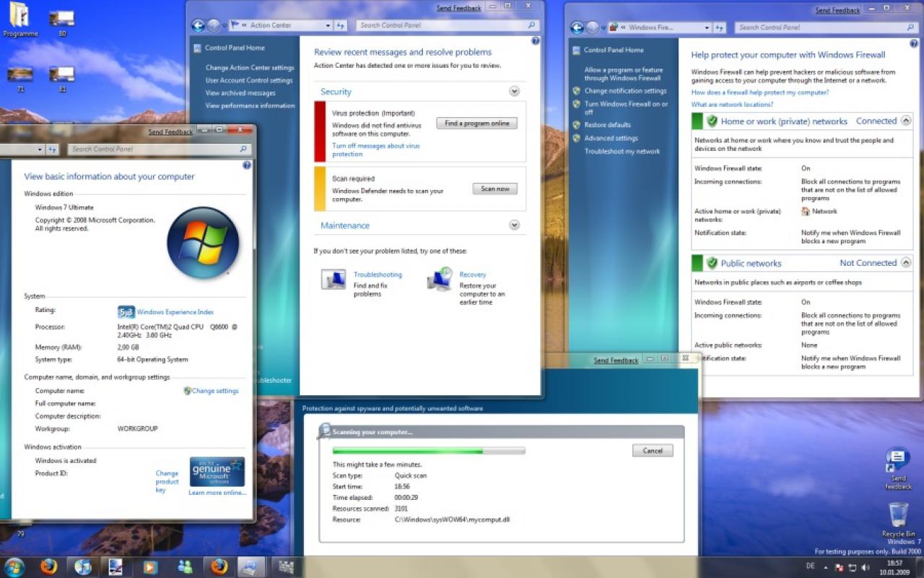924x578 pixels.
Task: Collapse Home or work networks section
Action: coord(906,121)
